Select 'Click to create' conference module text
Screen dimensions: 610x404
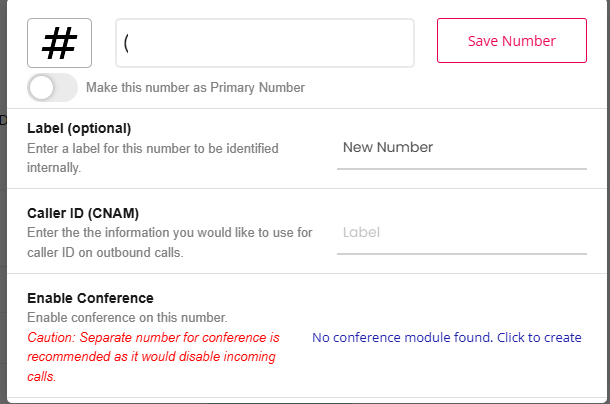(x=539, y=337)
